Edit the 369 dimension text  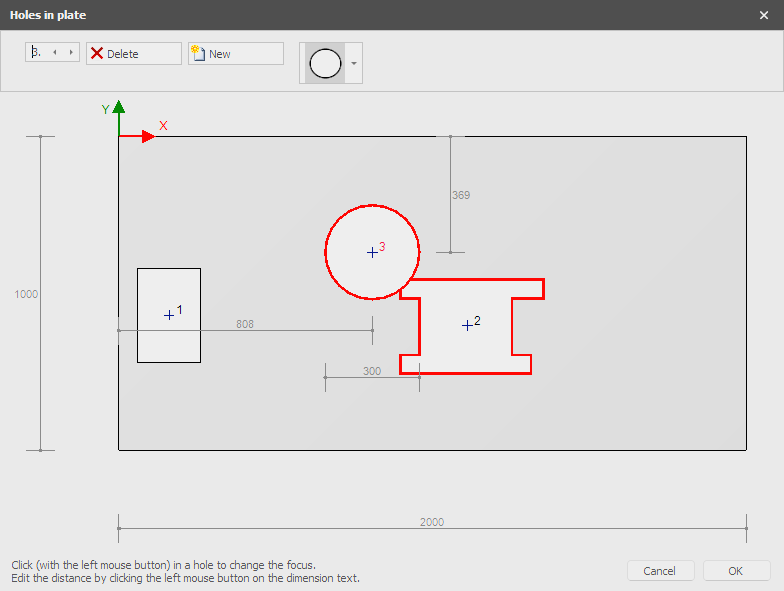461,195
